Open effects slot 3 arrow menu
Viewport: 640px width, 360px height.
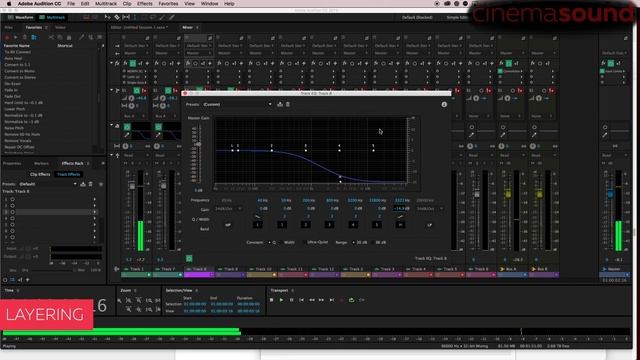point(95,212)
